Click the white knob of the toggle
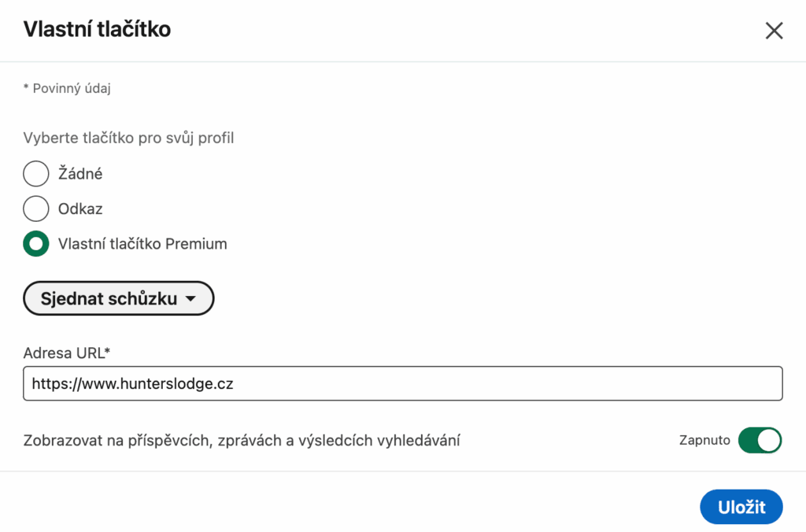Image resolution: width=806 pixels, height=532 pixels. (x=768, y=441)
